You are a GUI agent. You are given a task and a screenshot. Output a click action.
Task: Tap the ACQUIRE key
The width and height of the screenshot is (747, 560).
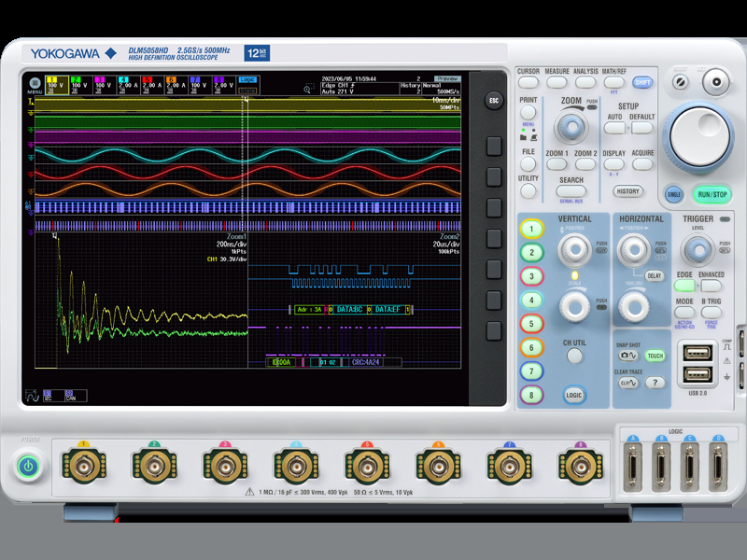(x=642, y=164)
